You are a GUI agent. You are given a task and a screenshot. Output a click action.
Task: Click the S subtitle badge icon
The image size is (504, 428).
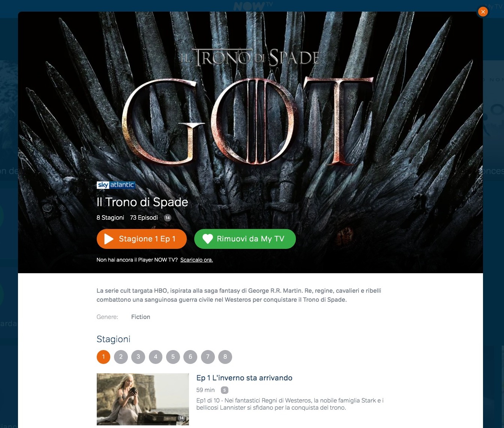click(x=225, y=390)
